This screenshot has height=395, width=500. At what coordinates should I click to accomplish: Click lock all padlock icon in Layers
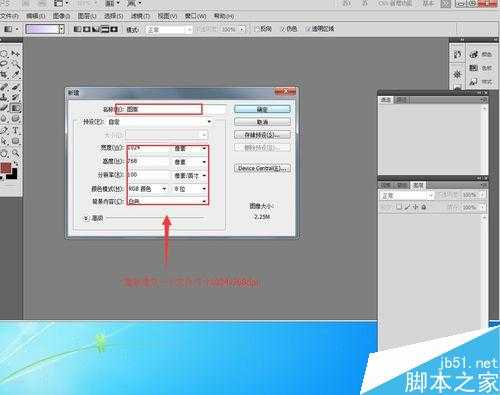coord(423,207)
